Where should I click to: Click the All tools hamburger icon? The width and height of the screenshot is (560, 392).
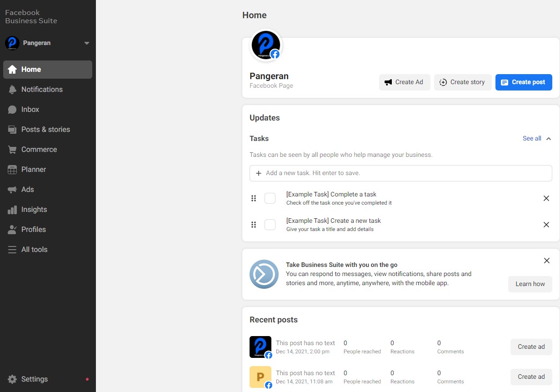click(x=12, y=250)
